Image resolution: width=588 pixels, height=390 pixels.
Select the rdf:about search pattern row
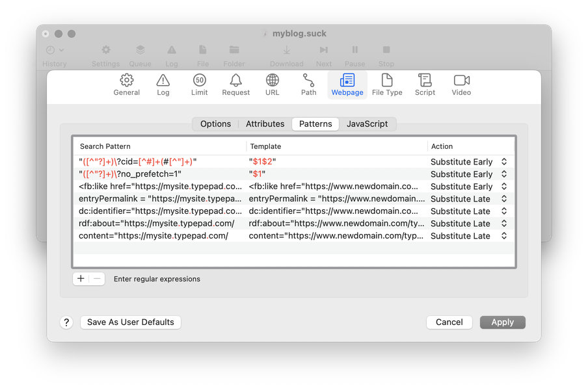156,224
